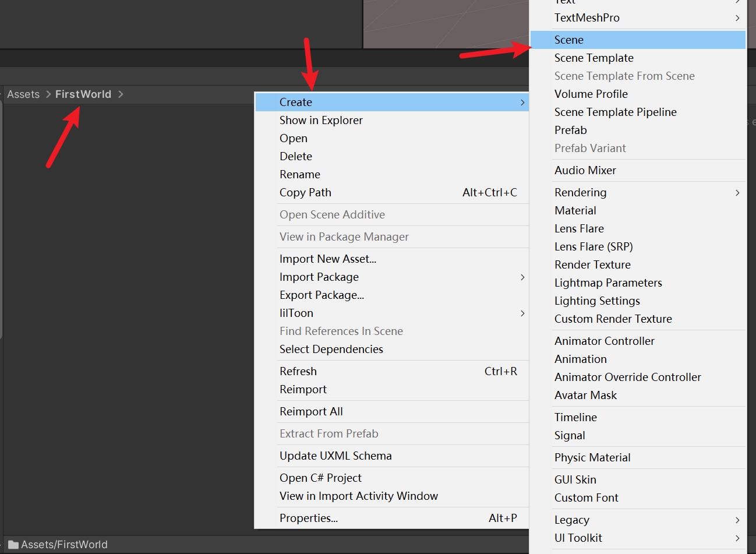756x554 pixels.
Task: Choose Custom Font
Action: click(638, 497)
